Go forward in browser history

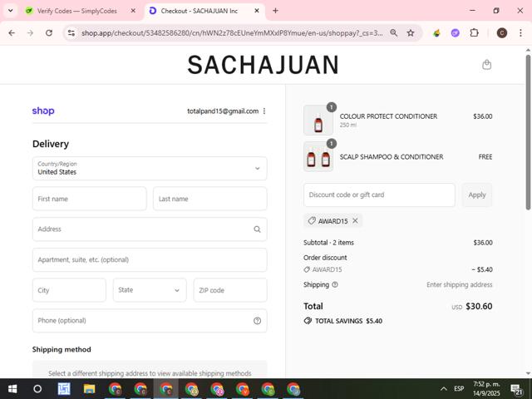point(30,33)
